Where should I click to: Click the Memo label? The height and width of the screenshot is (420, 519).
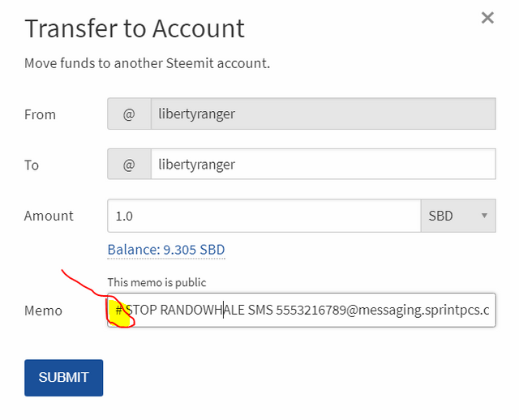click(43, 311)
